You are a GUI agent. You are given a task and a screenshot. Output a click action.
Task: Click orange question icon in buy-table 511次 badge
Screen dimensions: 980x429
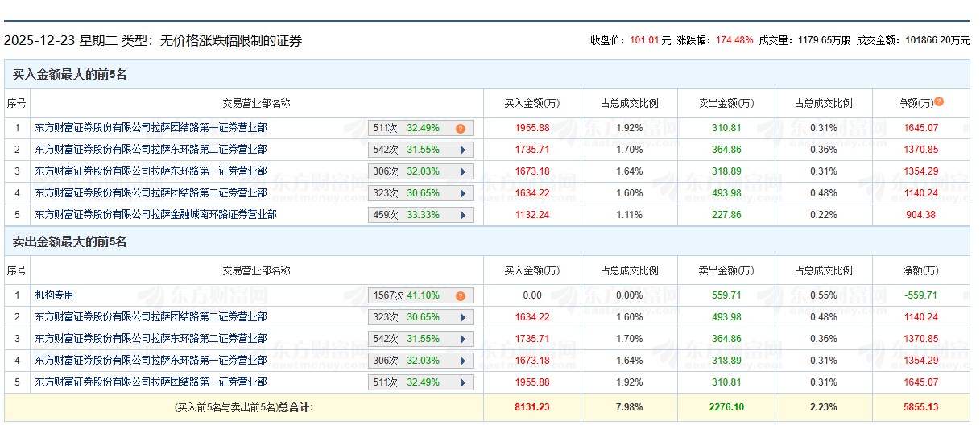(x=461, y=128)
